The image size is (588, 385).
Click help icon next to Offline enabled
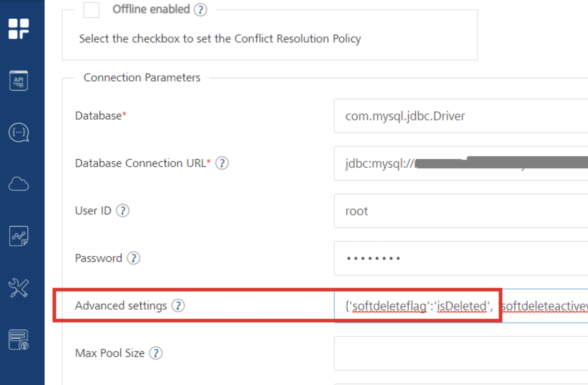200,10
